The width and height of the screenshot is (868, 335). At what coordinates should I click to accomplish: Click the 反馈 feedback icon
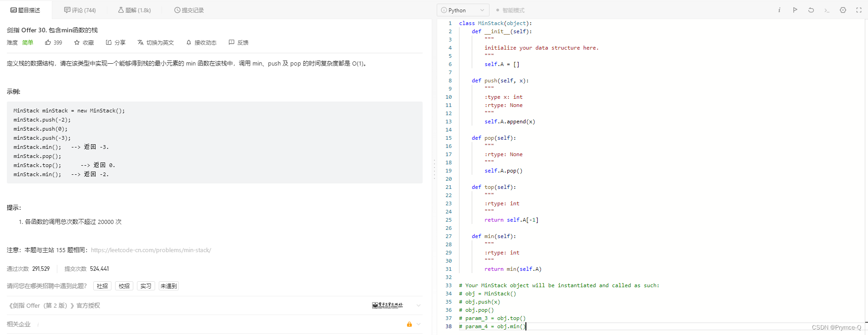[232, 42]
